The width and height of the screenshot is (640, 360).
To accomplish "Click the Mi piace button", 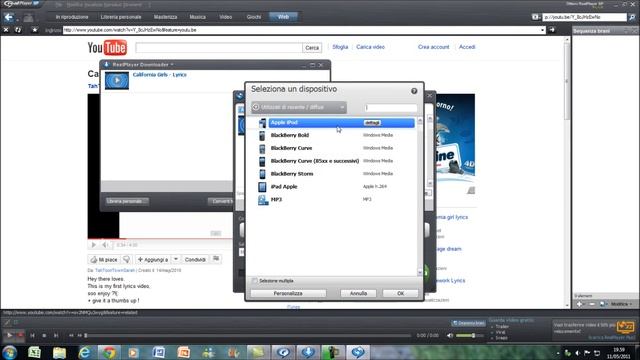I will (104, 260).
